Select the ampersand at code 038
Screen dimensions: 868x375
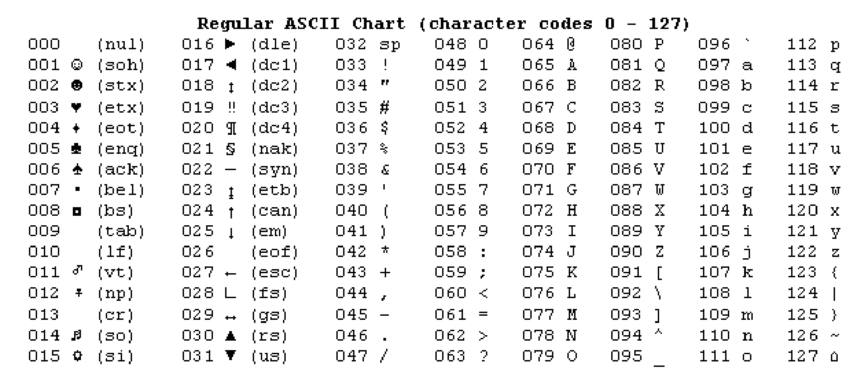(x=385, y=170)
